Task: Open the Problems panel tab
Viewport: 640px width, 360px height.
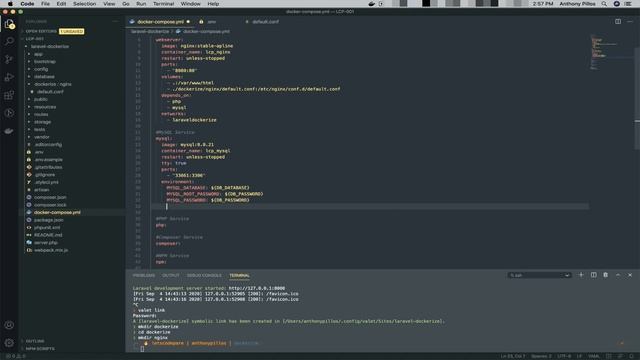Action: pyautogui.click(x=144, y=276)
